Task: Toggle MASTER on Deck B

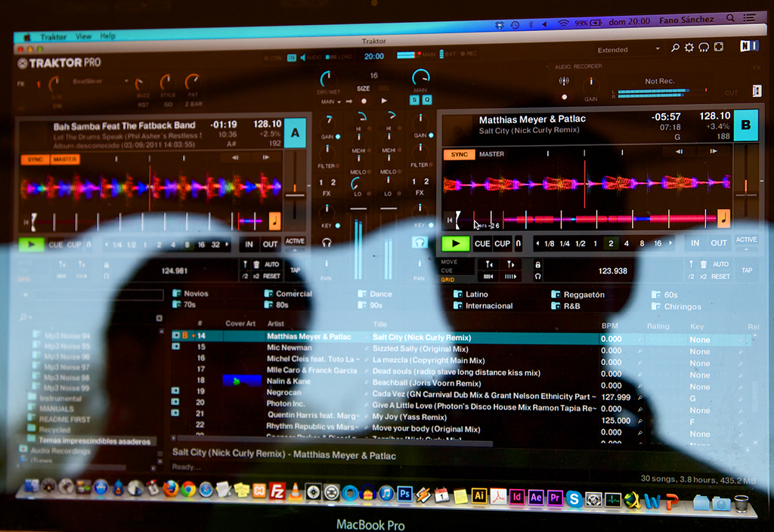Action: click(491, 154)
